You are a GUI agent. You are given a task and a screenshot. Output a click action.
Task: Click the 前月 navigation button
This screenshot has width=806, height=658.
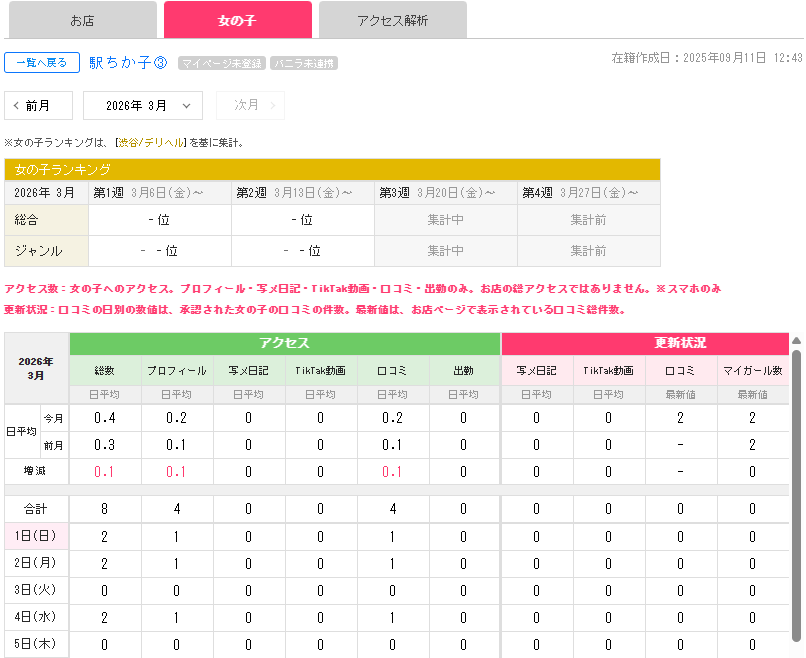38,105
